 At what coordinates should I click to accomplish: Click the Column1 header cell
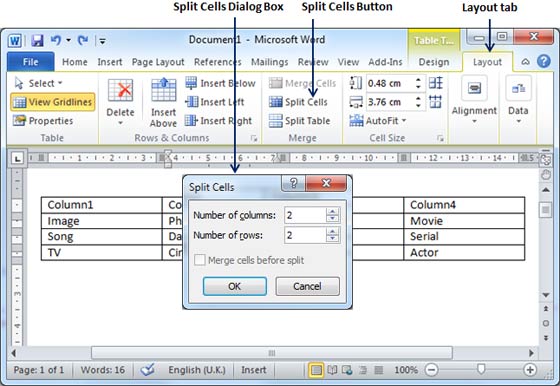102,205
